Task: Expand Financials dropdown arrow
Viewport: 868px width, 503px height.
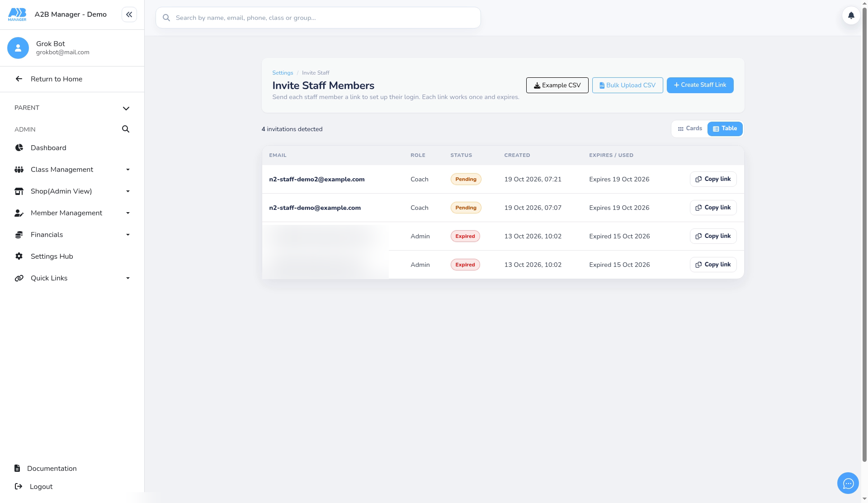Action: click(128, 235)
